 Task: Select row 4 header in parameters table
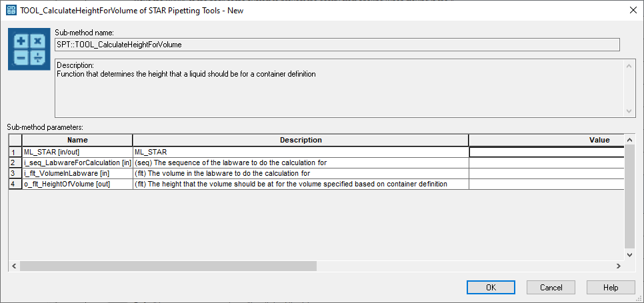15,184
